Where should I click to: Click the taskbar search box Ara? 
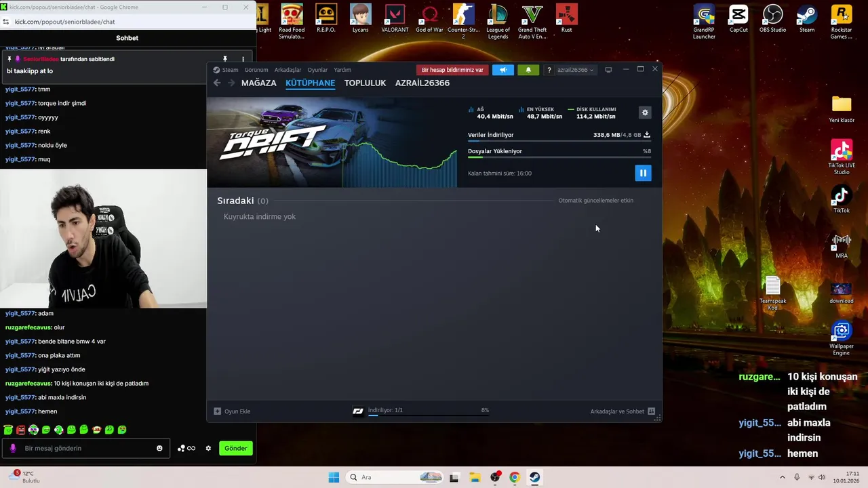pos(395,477)
